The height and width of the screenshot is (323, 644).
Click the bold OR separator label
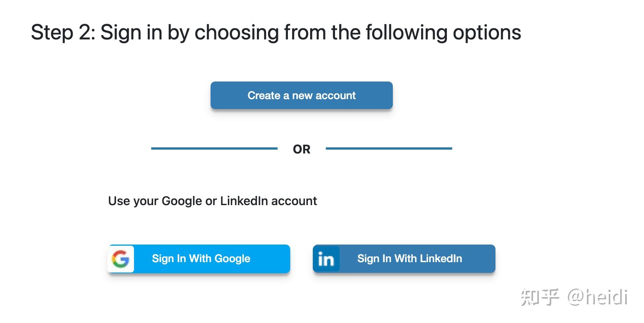tap(301, 149)
